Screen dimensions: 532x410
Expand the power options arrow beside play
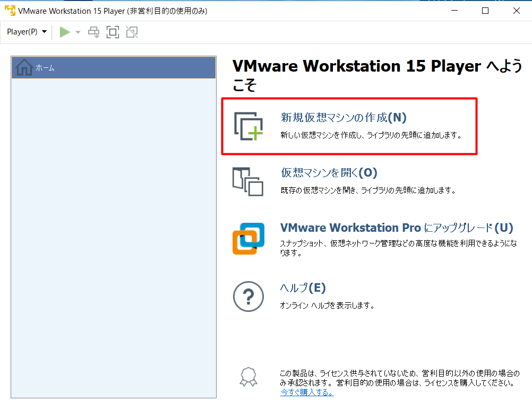[x=78, y=32]
